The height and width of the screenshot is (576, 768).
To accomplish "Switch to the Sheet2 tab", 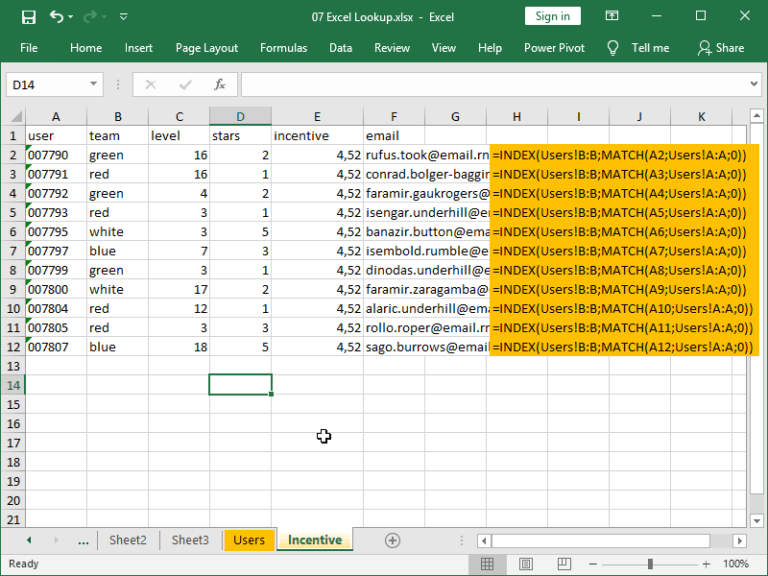I will 128,540.
